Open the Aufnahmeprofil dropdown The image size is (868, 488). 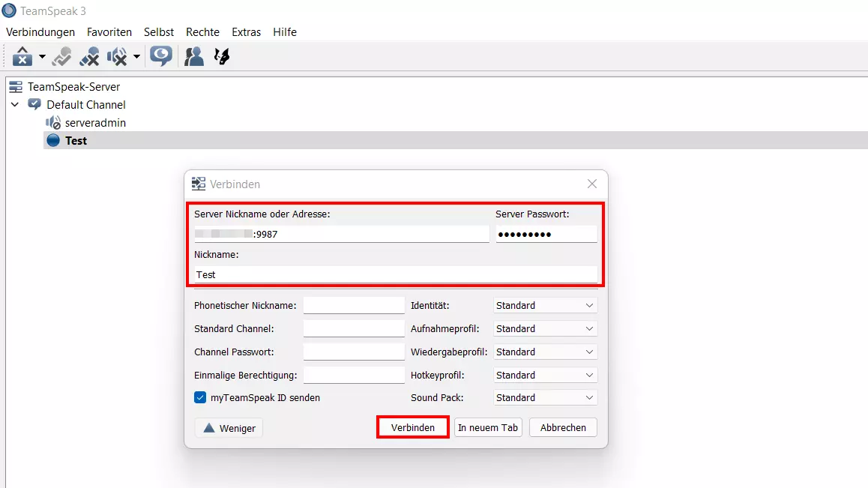pyautogui.click(x=545, y=328)
